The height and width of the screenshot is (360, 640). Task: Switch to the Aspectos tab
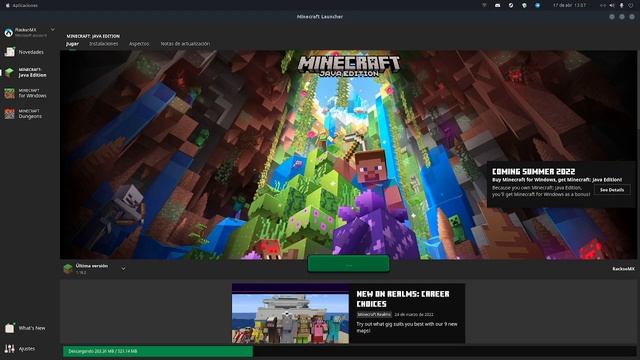pyautogui.click(x=139, y=44)
